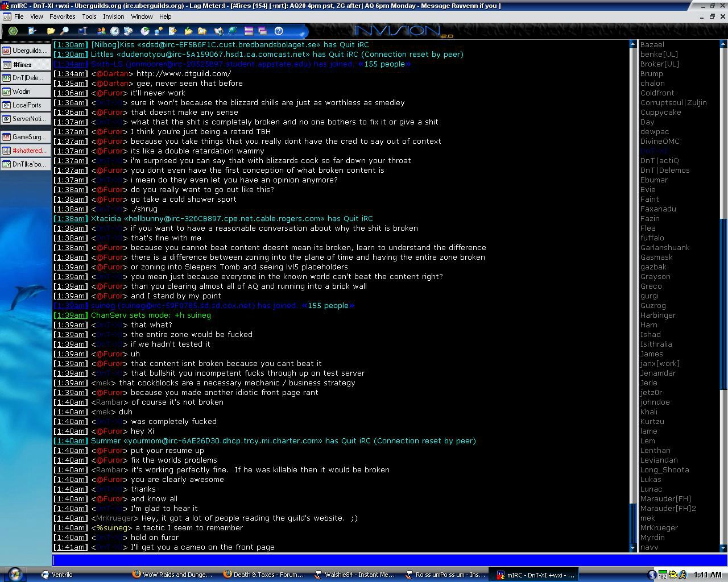
Task: Open the Invision menu
Action: [x=113, y=16]
